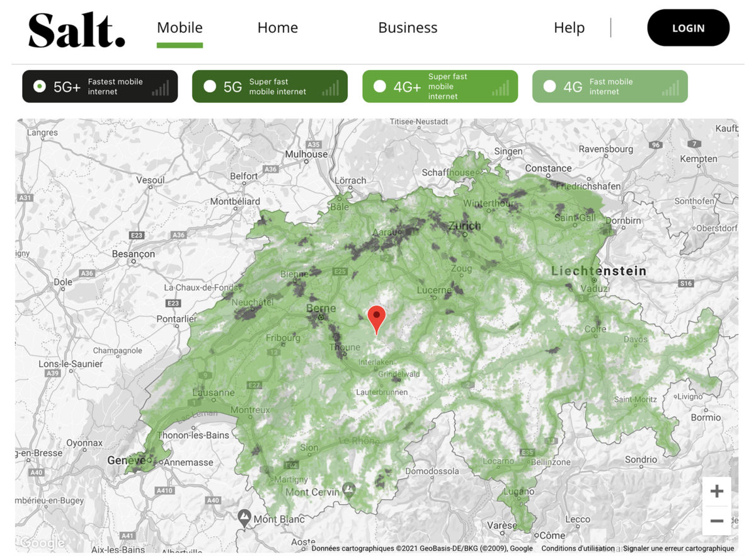The height and width of the screenshot is (556, 756).
Task: Click the Locarno label
Action: [x=498, y=461]
